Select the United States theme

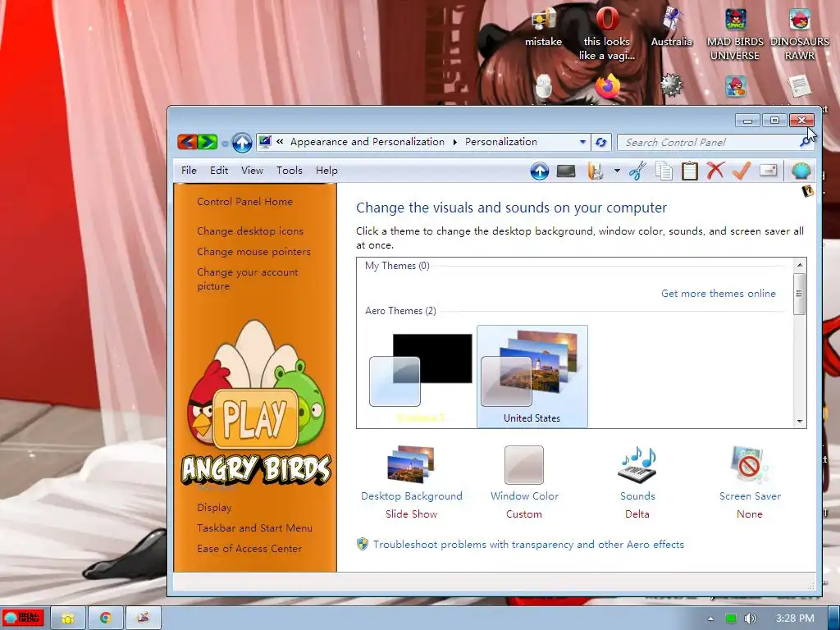coord(532,376)
